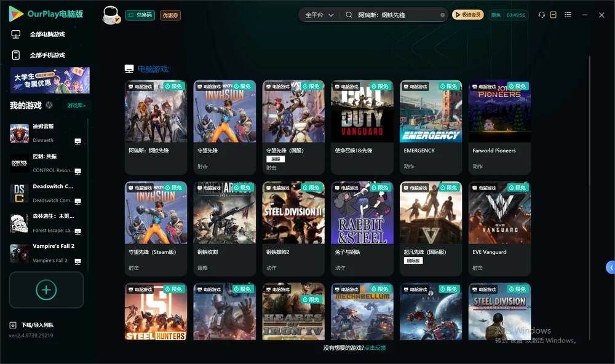This screenshot has height=364, width=615.
Task: Click the PC platform icon beside Dimraeth
Action: coord(77,141)
